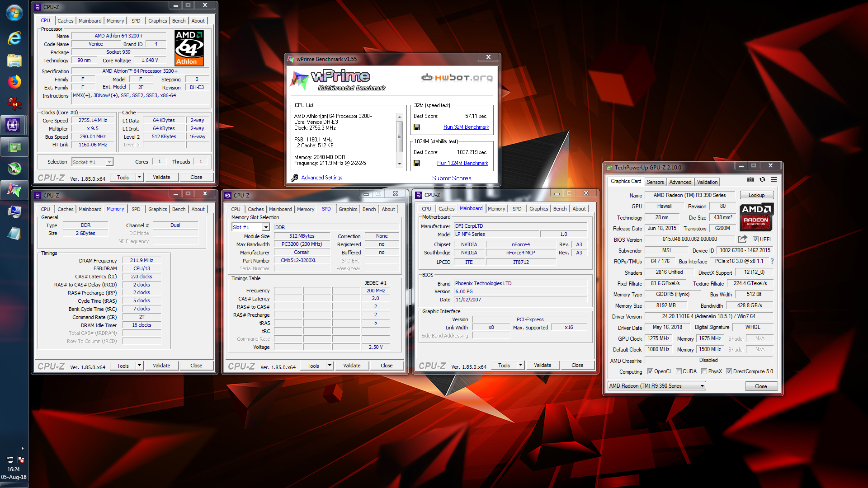Click the BIOS export arrow icon in GPU-Z
Image resolution: width=868 pixels, height=488 pixels.
click(x=742, y=239)
